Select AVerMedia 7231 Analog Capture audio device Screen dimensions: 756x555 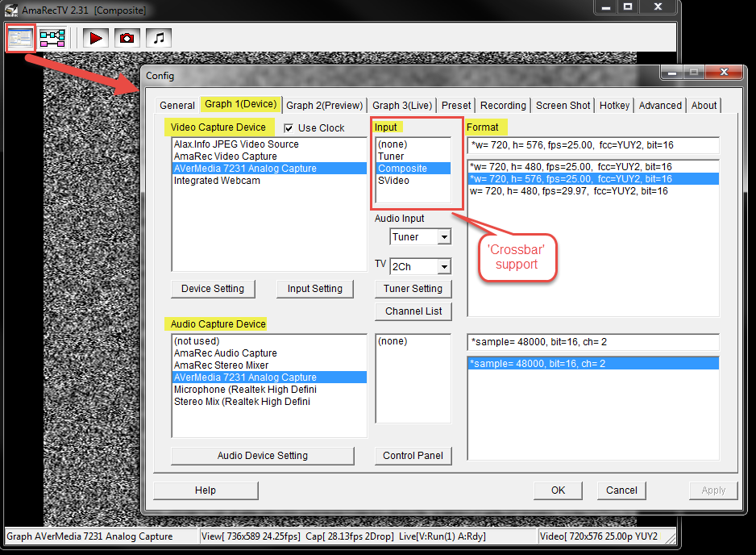point(269,378)
